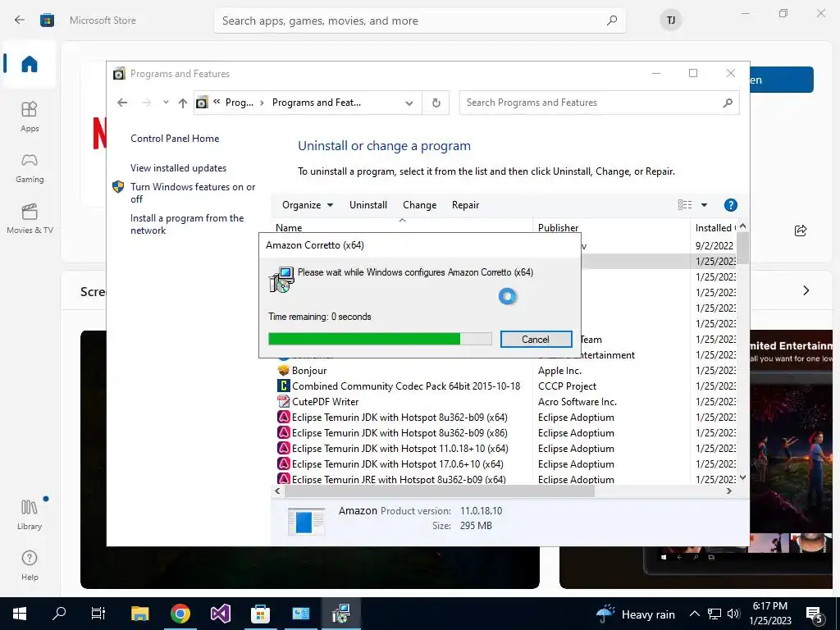This screenshot has height=630, width=840.
Task: Click the Microsoft Store back arrow
Action: tap(20, 21)
